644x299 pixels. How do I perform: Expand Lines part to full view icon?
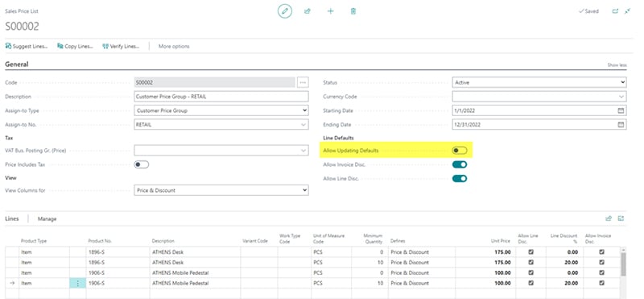pyautogui.click(x=621, y=218)
